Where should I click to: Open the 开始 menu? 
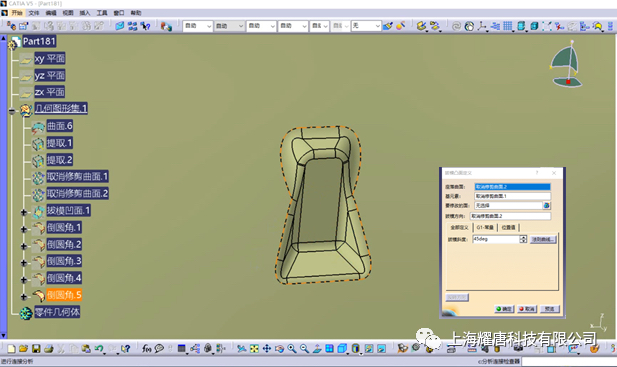click(x=17, y=13)
